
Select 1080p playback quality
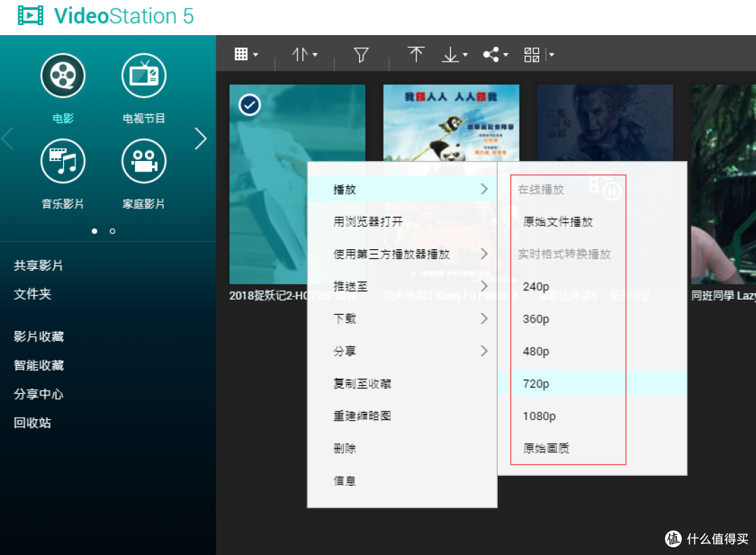point(592,416)
